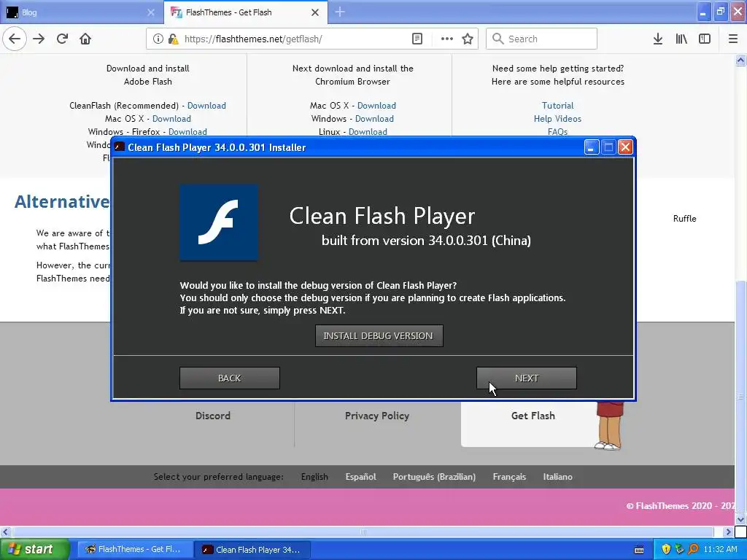Image resolution: width=747 pixels, height=560 pixels.
Task: Select Italiano language
Action: [x=557, y=477]
